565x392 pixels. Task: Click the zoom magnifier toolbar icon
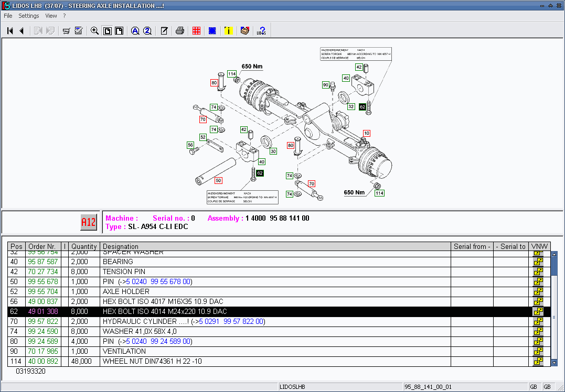pos(94,31)
